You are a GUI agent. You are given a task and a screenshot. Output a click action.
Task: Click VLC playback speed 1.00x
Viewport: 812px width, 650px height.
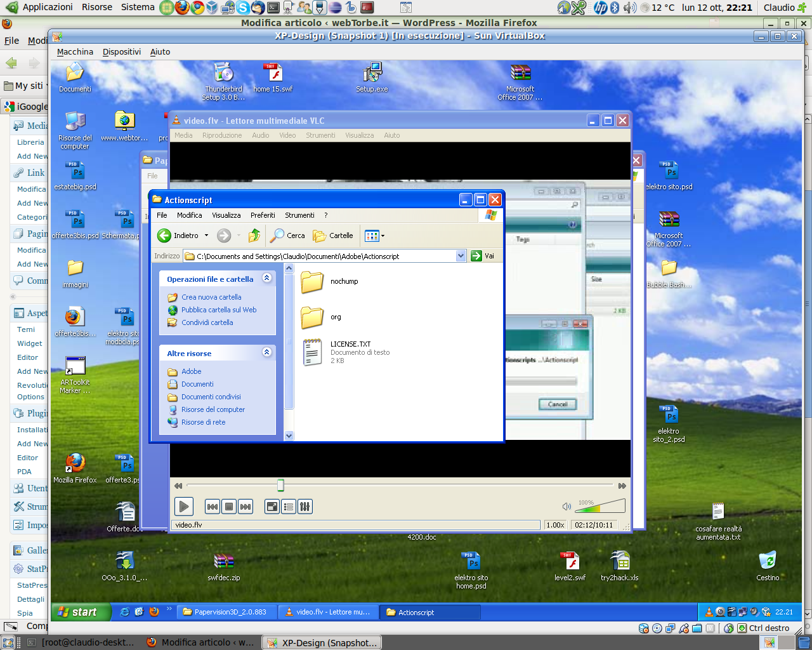point(556,525)
